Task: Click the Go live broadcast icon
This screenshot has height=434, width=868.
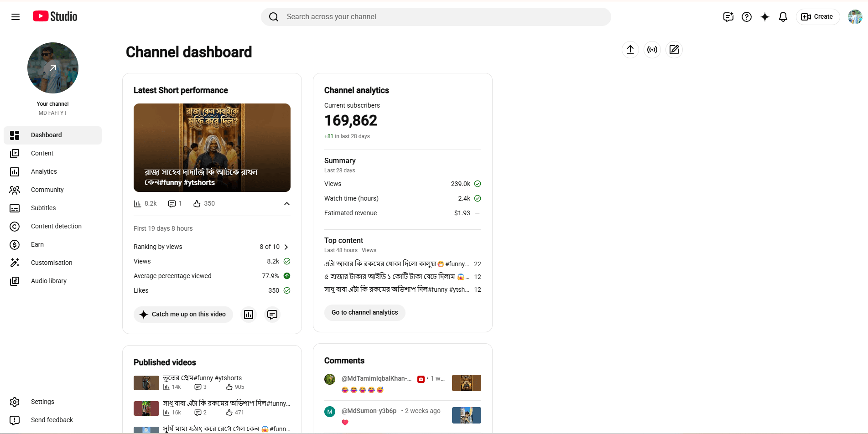Action: point(652,50)
